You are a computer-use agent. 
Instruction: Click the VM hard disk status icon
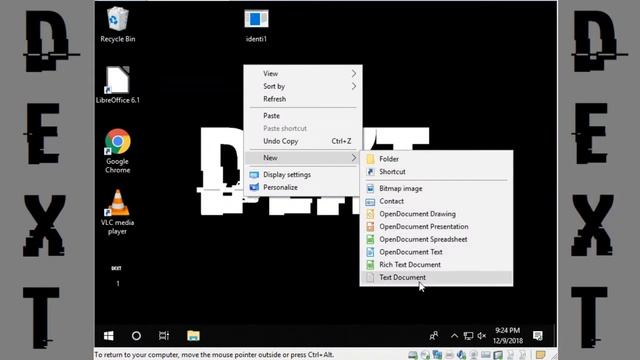click(413, 355)
